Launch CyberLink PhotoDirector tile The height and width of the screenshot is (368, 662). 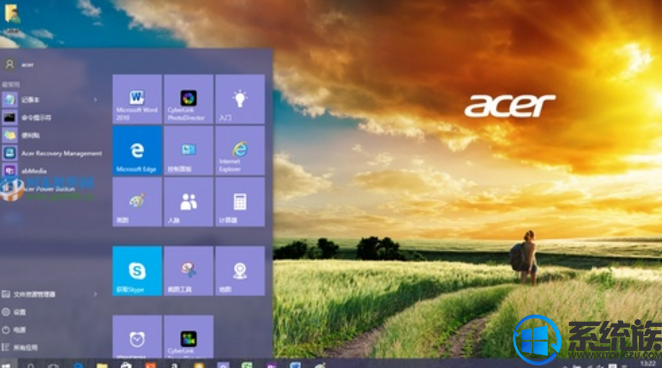188,99
